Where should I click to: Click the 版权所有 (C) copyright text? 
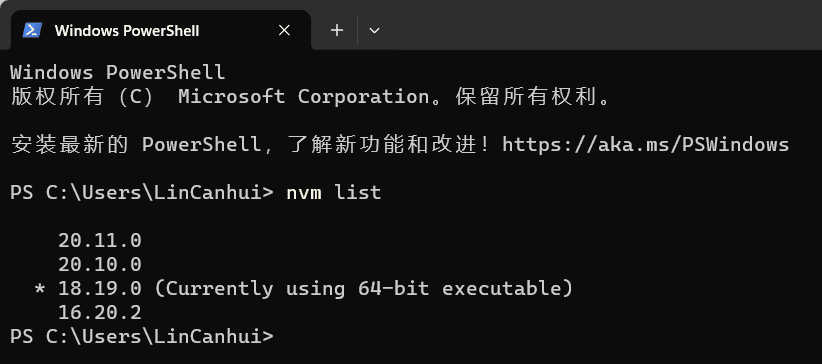coord(81,97)
